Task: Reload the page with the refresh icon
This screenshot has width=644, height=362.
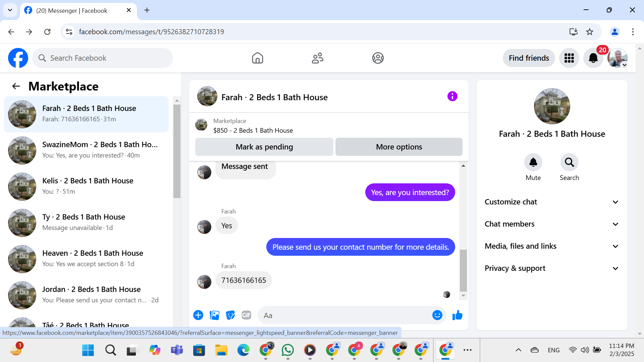Action: point(47,32)
